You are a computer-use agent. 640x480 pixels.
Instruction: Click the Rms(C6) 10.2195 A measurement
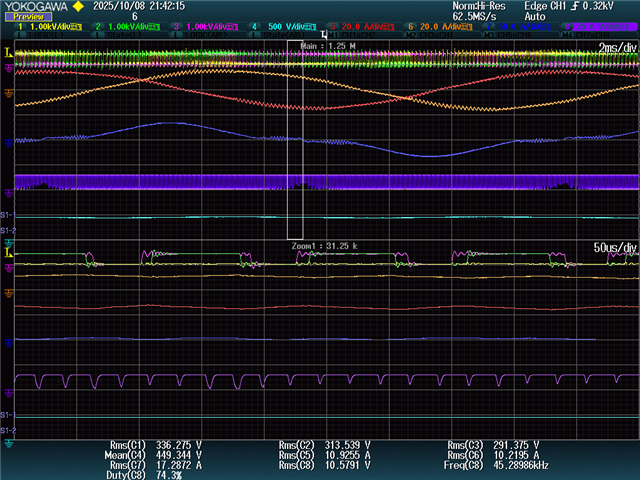pos(493,455)
